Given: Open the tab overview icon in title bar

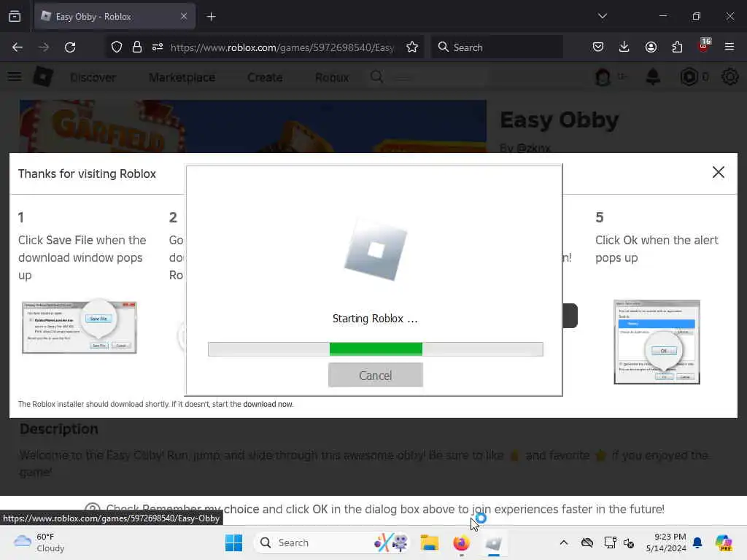Looking at the screenshot, I should pos(15,16).
